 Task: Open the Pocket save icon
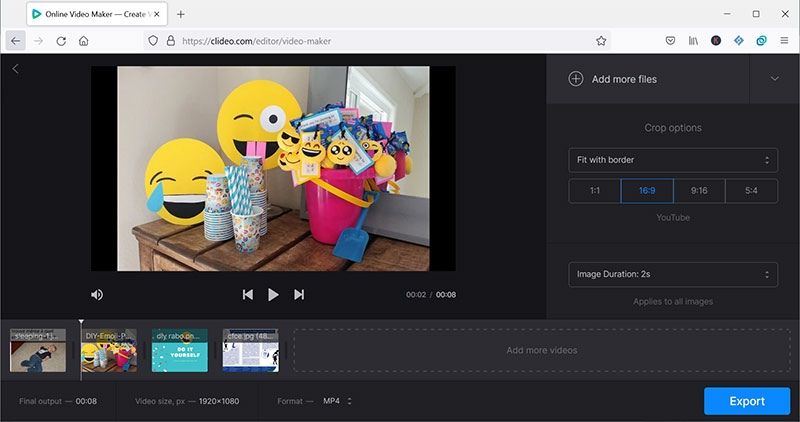(670, 41)
